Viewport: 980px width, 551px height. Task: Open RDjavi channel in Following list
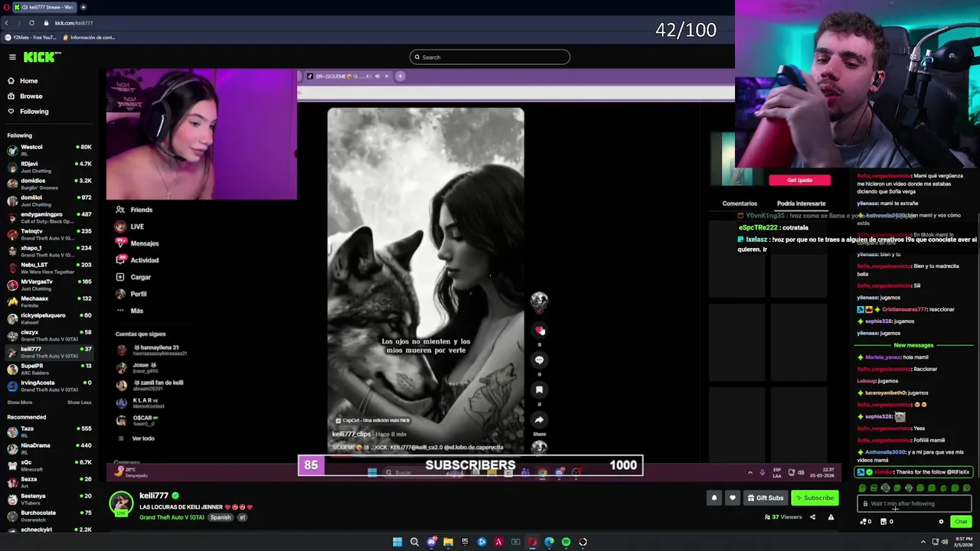tap(49, 167)
